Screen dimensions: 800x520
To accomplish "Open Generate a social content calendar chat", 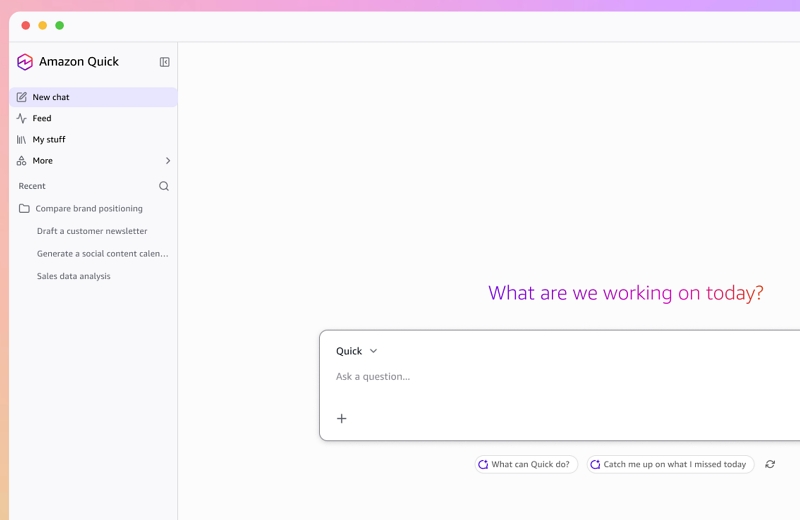I will click(103, 254).
